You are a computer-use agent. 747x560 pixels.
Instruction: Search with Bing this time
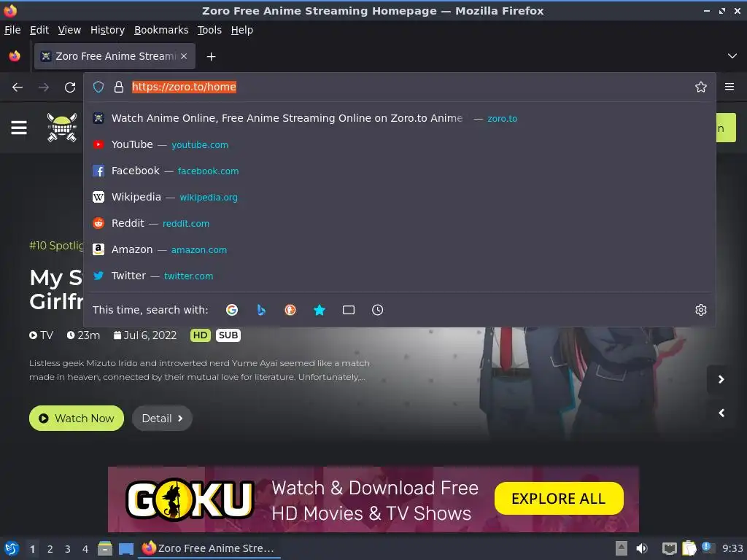261,310
